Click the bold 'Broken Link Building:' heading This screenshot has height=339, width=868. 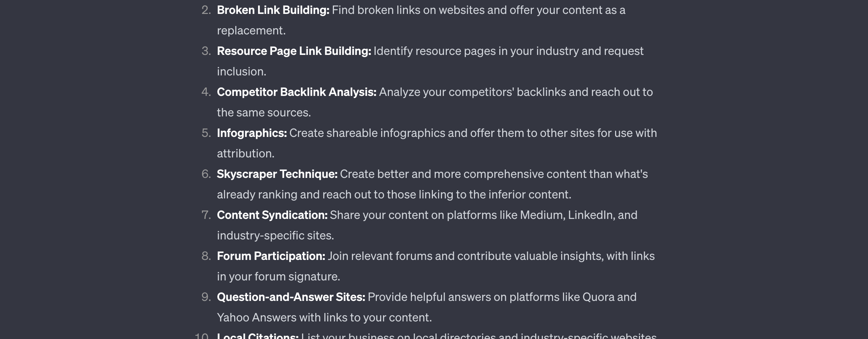[273, 10]
